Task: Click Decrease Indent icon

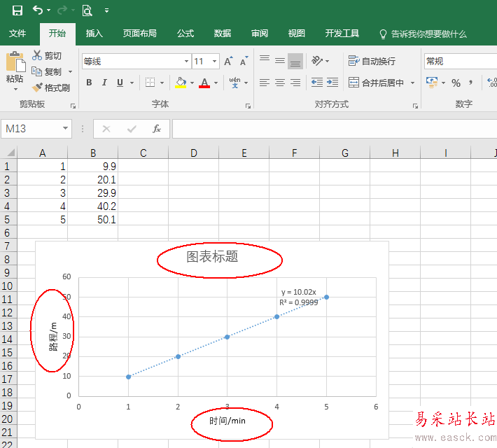Action: tap(317, 83)
